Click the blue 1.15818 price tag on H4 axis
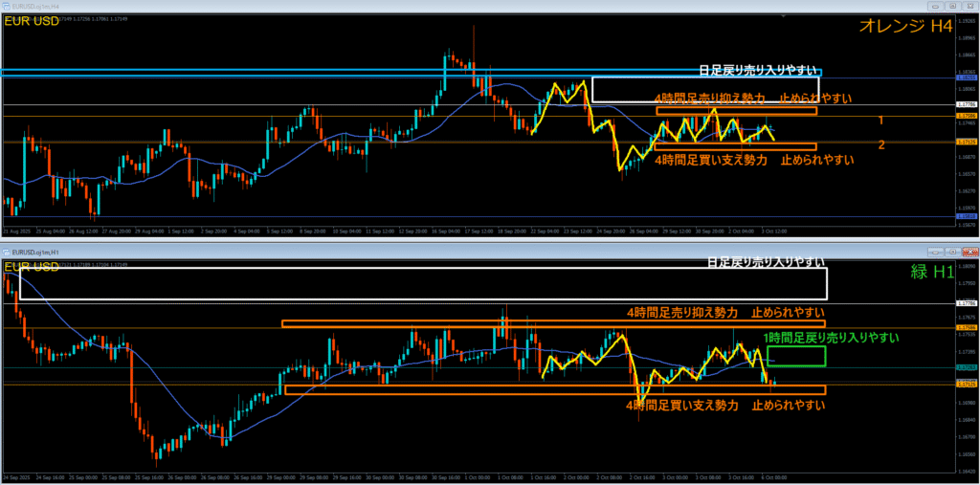The image size is (980, 485). 967,216
